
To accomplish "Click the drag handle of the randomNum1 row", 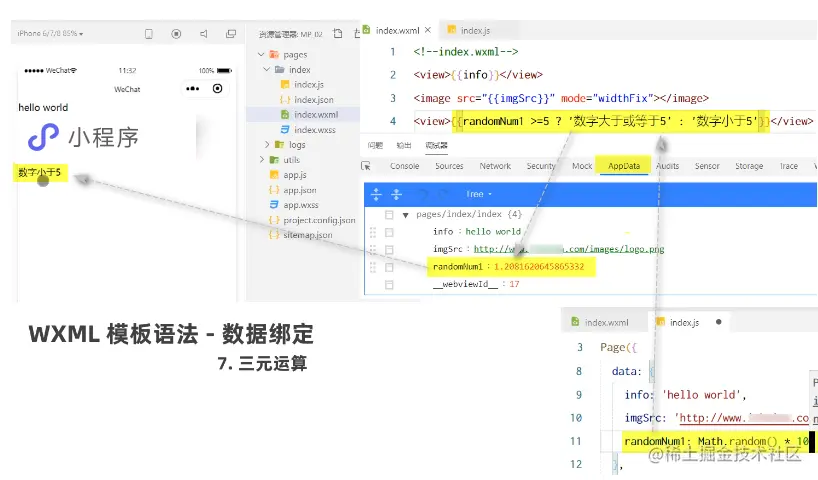I will 372,267.
